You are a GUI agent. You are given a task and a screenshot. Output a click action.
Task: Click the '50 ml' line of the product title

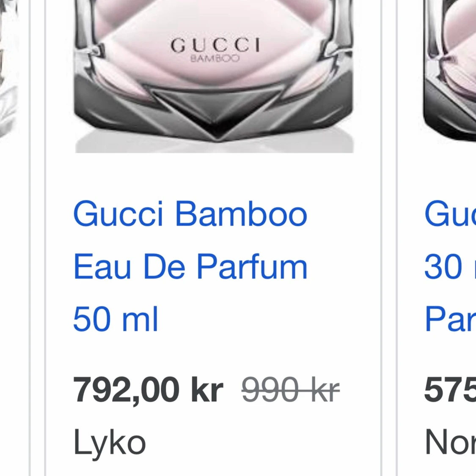pyautogui.click(x=115, y=319)
